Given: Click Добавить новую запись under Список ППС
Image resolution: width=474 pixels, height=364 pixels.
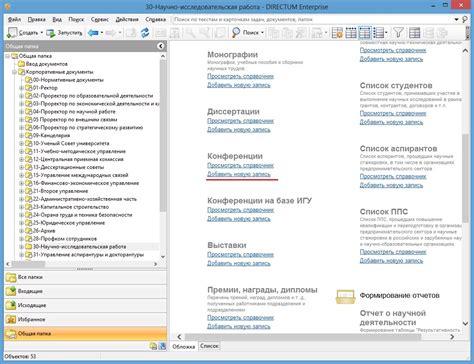Looking at the screenshot, I should tap(391, 261).
